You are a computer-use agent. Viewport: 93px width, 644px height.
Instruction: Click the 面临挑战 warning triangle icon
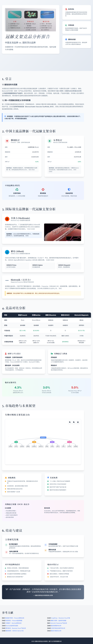(6, 478)
